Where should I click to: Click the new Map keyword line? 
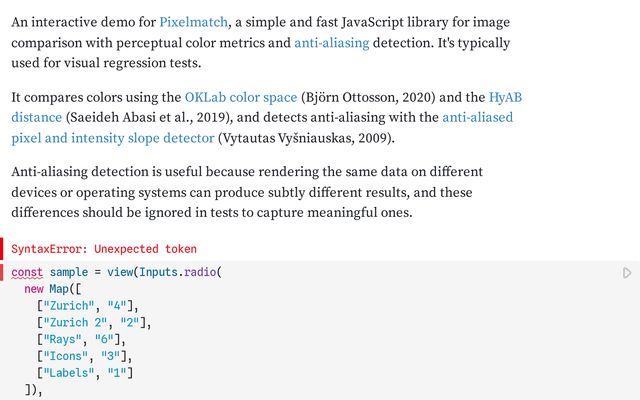tap(53, 289)
